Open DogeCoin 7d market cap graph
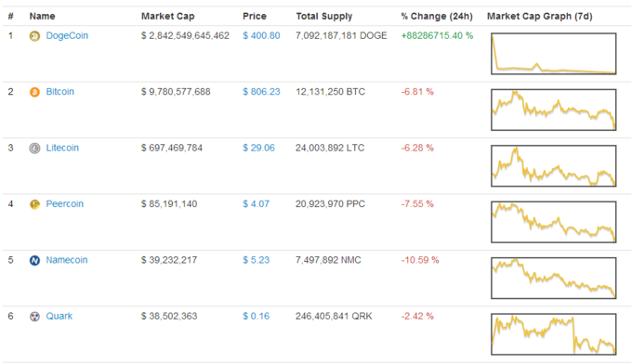632x364 pixels. [x=553, y=54]
